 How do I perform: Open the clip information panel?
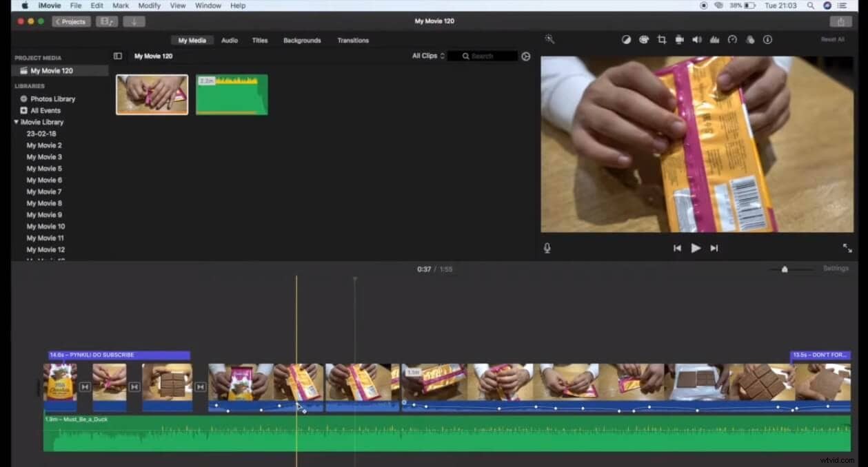point(767,39)
